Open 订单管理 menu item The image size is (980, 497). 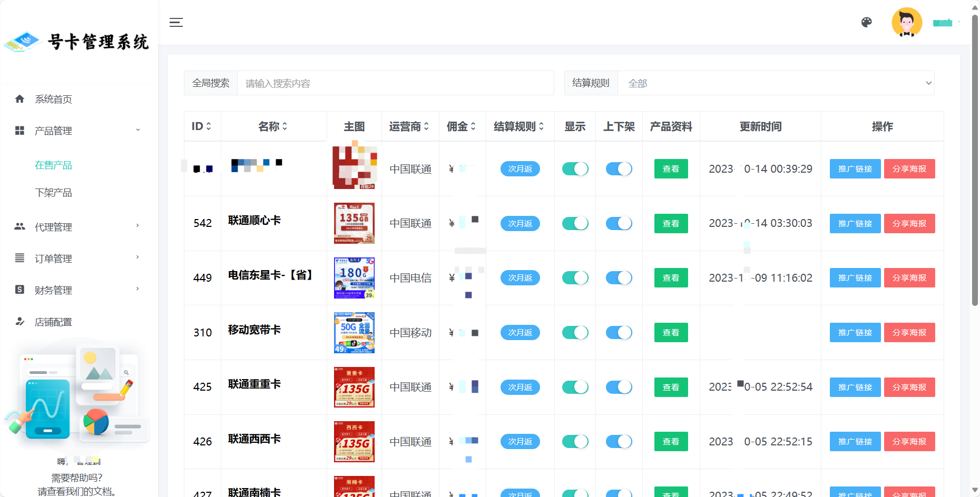point(53,259)
